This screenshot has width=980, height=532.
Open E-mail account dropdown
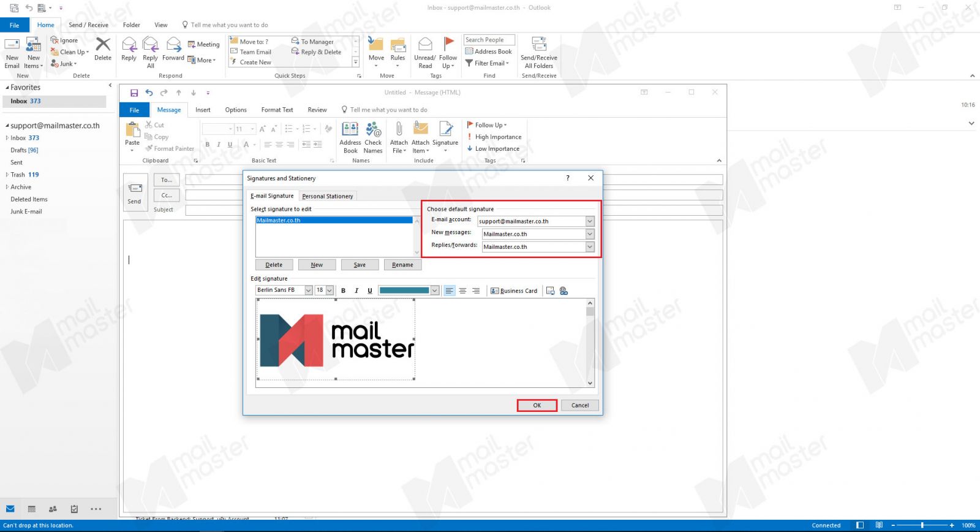click(x=590, y=221)
